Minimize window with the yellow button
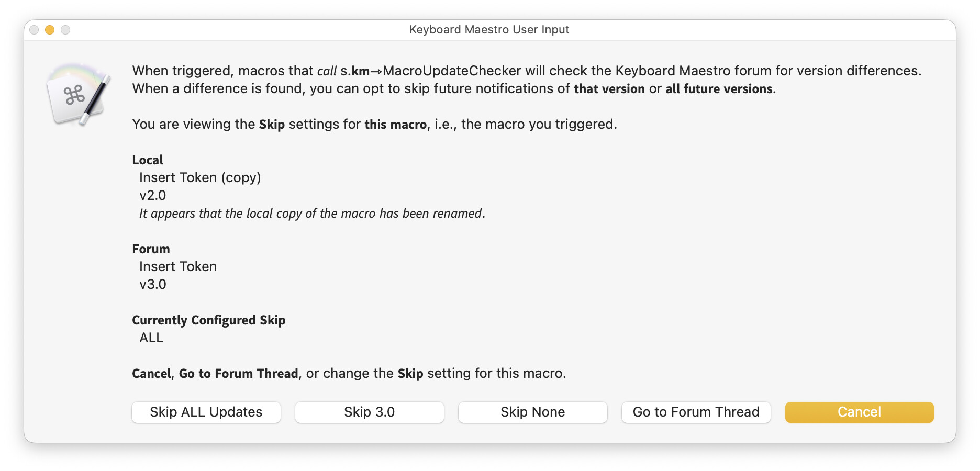 click(50, 30)
